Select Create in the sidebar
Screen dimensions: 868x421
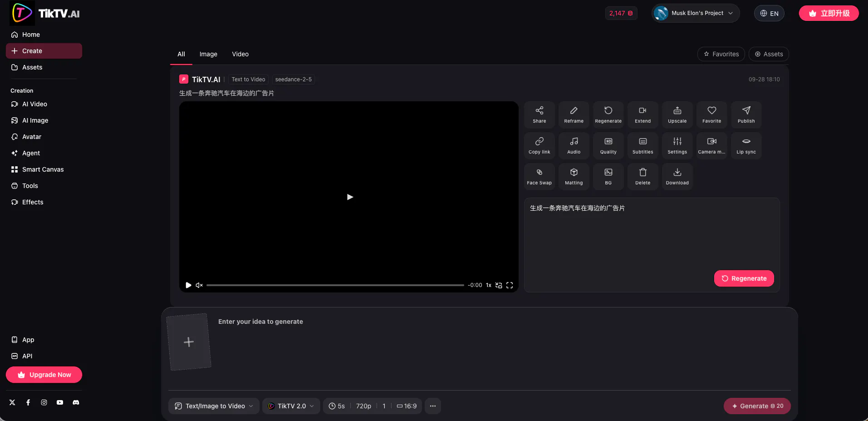(x=44, y=51)
